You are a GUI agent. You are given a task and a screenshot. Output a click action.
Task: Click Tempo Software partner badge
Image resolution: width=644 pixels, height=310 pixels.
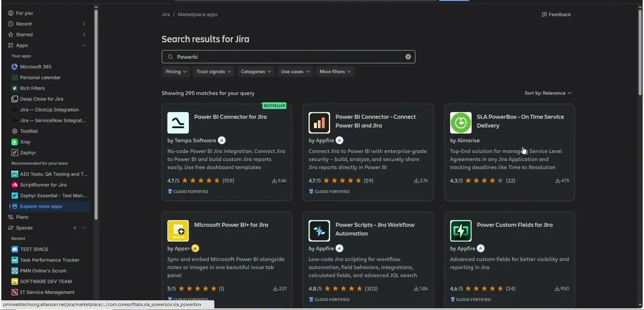[222, 140]
